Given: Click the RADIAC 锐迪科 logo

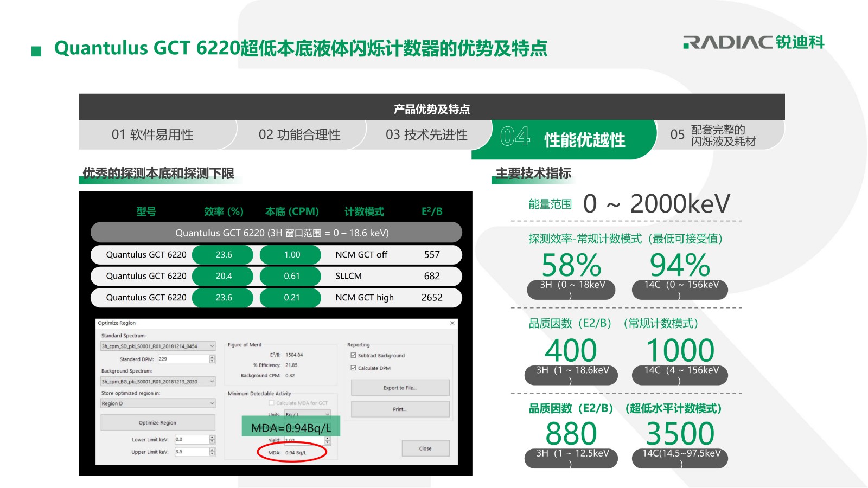Looking at the screenshot, I should click(x=754, y=42).
